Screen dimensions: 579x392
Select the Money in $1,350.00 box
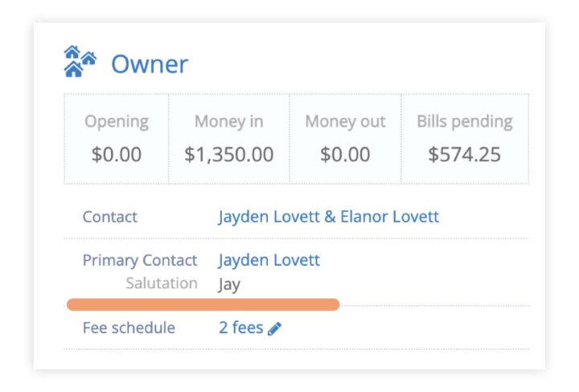coord(229,139)
